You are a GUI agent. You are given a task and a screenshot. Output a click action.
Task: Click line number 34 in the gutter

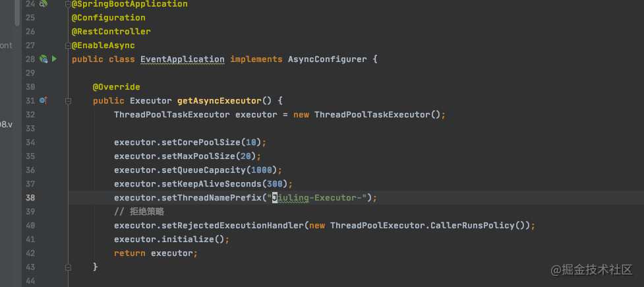click(x=30, y=143)
